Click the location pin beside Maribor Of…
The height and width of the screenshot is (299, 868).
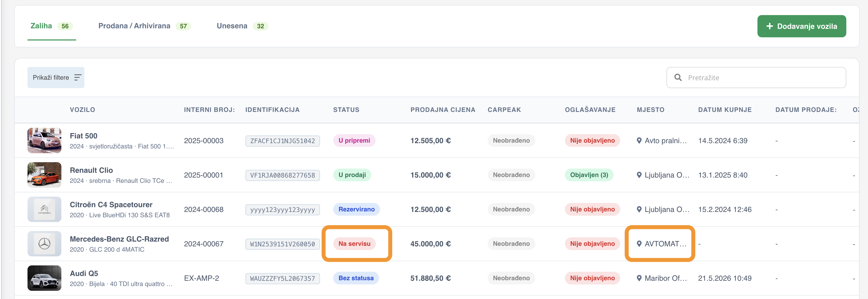click(639, 278)
